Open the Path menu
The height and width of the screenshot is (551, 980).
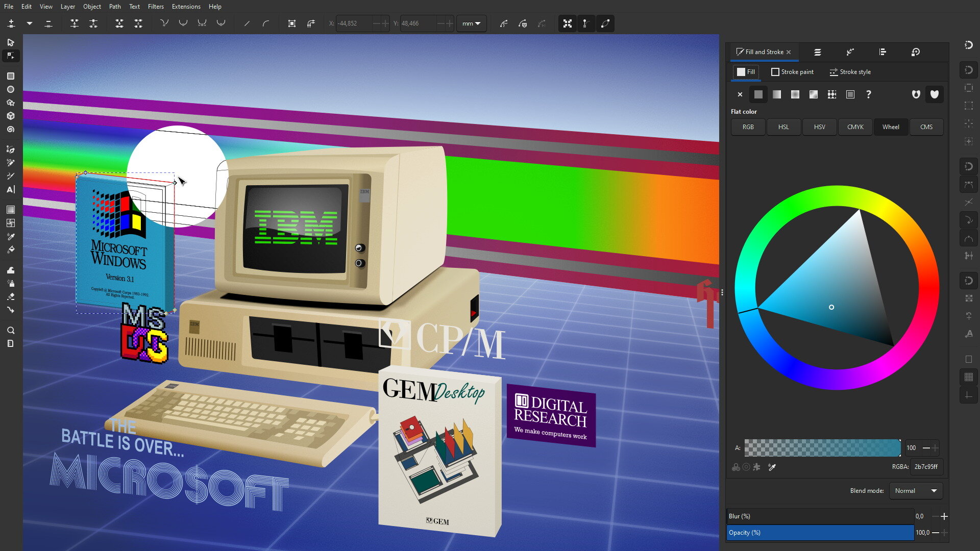click(x=115, y=7)
